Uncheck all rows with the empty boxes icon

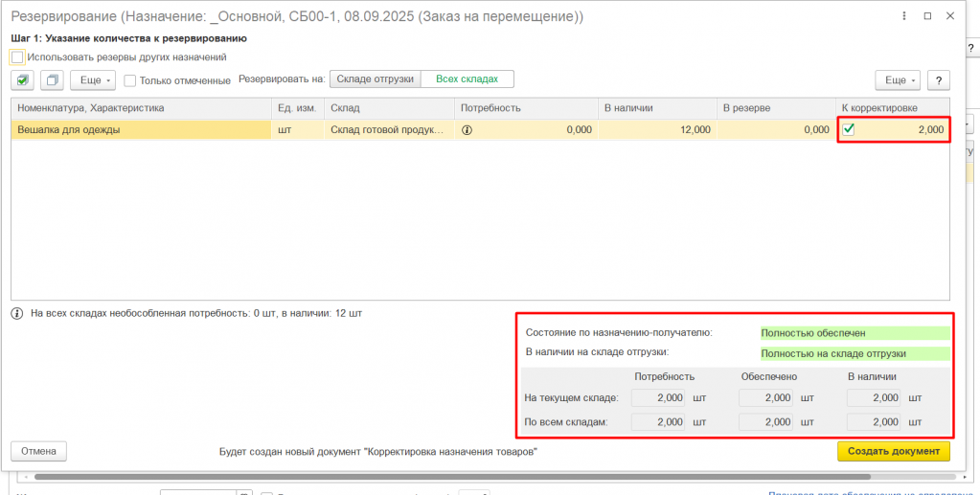53,80
